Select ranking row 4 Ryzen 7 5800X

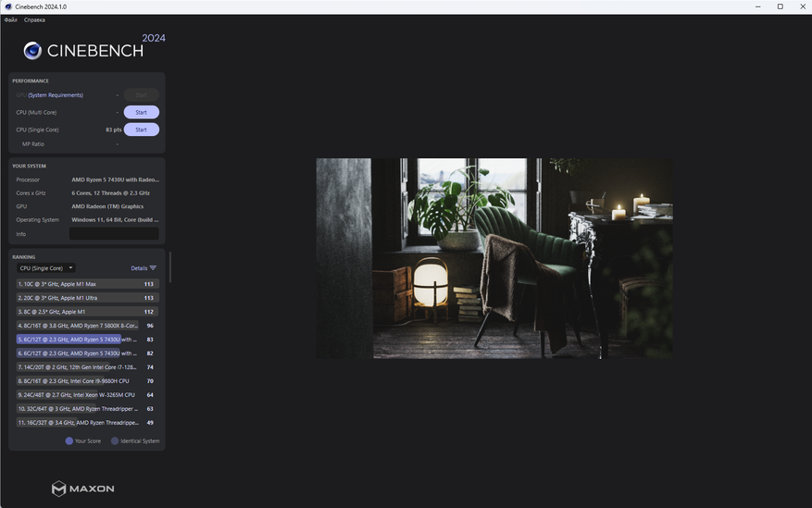[x=88, y=326]
